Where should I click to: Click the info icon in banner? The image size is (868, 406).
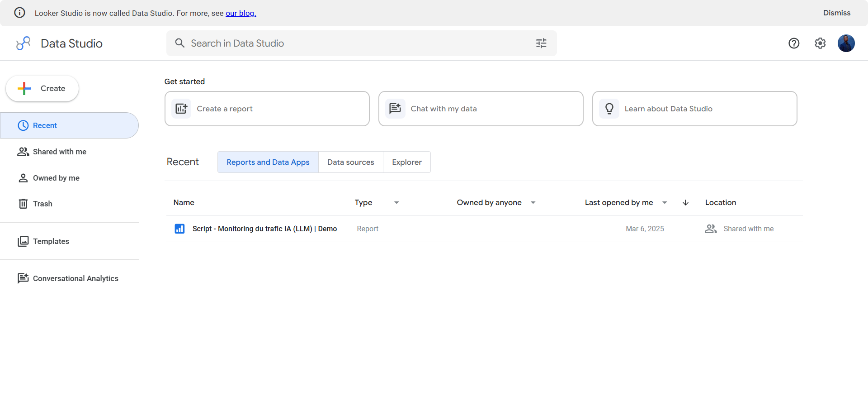click(20, 13)
